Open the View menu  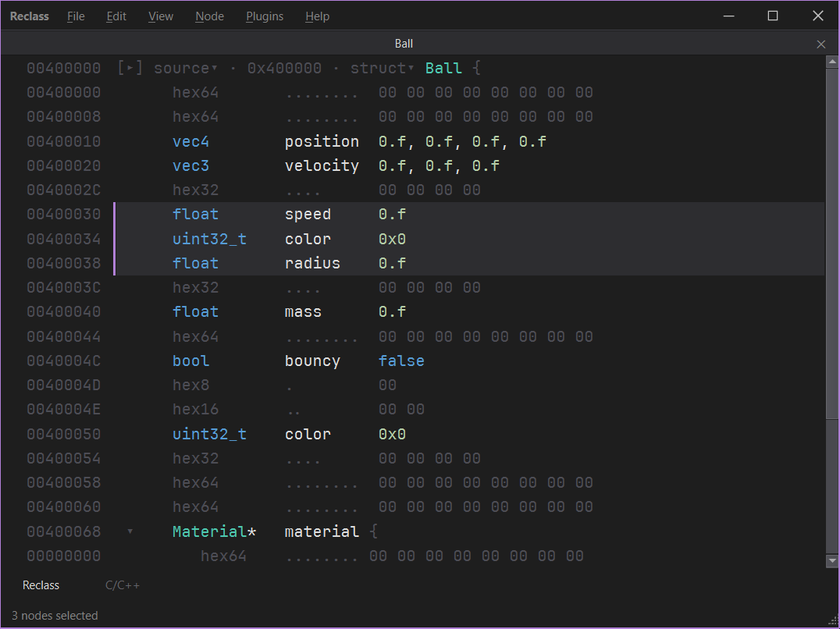point(161,16)
